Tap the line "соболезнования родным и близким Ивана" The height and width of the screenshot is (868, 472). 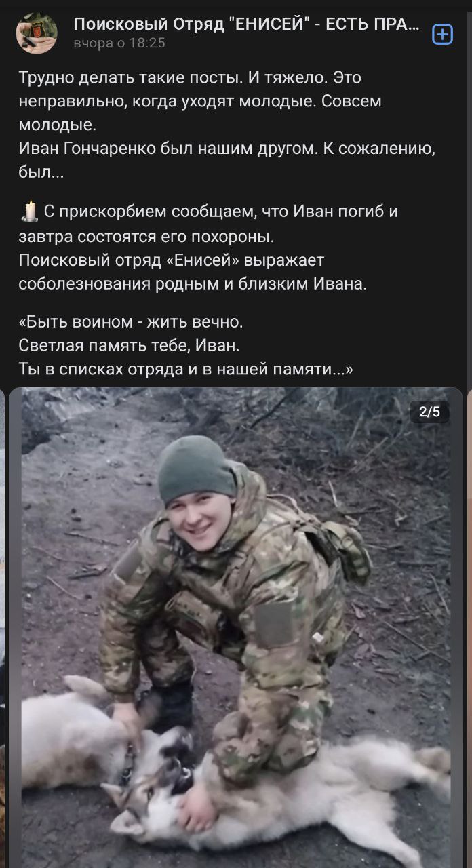pyautogui.click(x=193, y=284)
